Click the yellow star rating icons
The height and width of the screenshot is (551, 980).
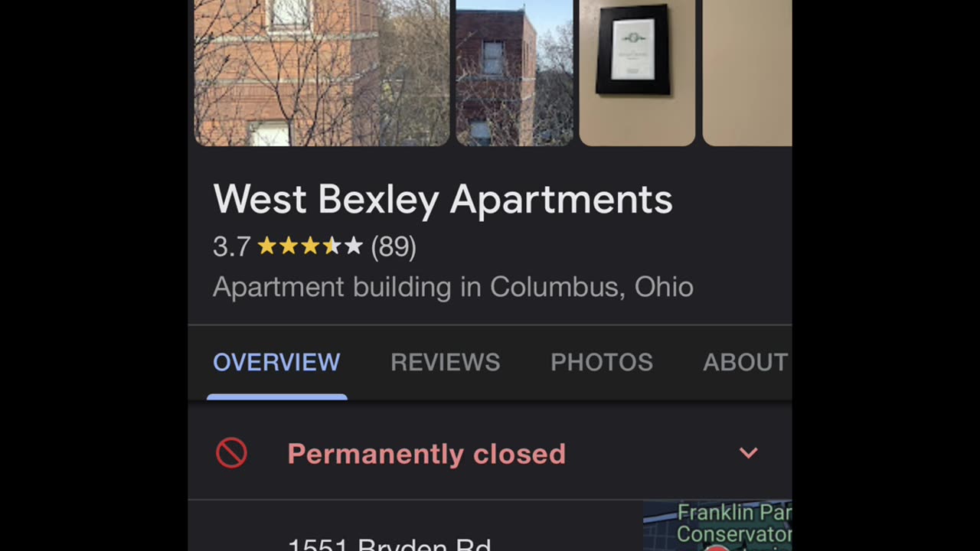pyautogui.click(x=310, y=246)
